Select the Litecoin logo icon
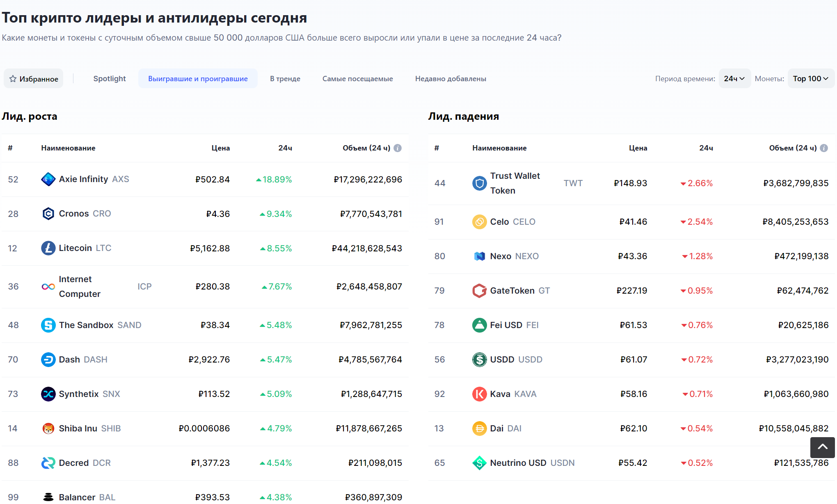 pyautogui.click(x=48, y=248)
